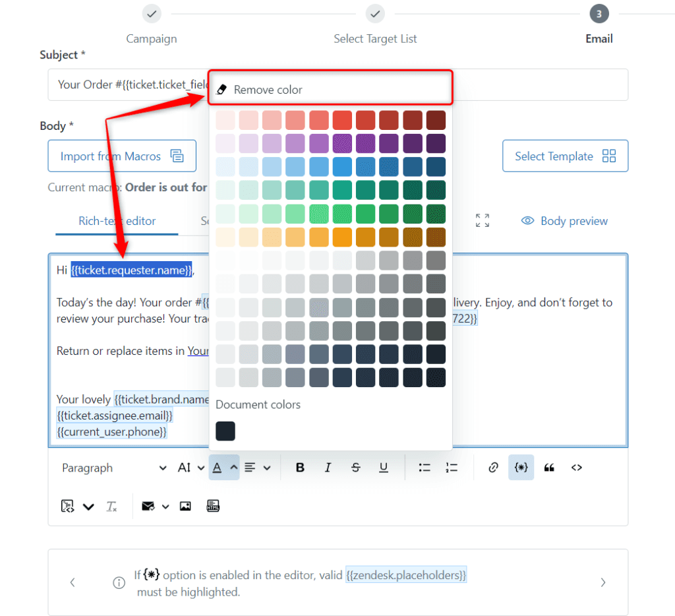Viewport: 675px width, 616px height.
Task: Insert a hyperlink using the link icon
Action: [493, 467]
